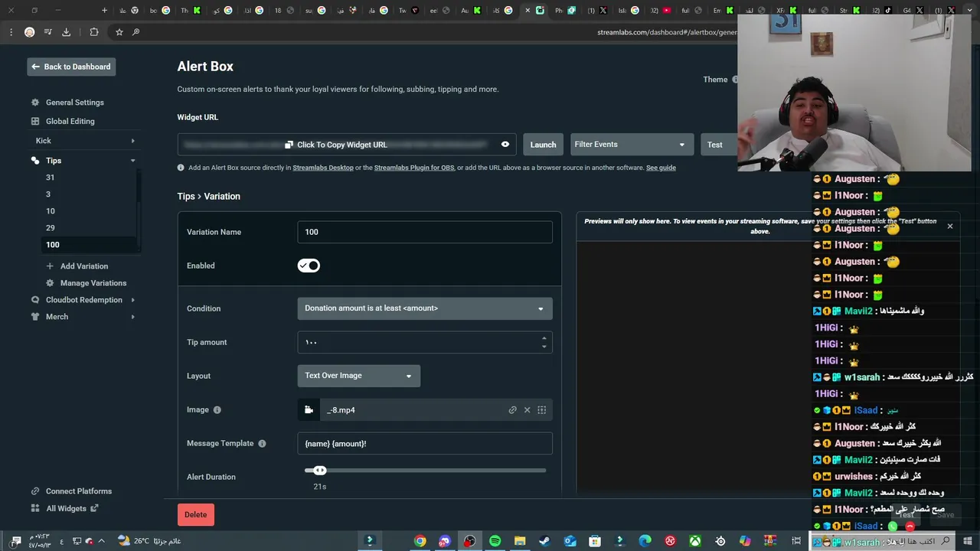The image size is (980, 551).
Task: Select variation 10 under Tips
Action: pos(50,211)
